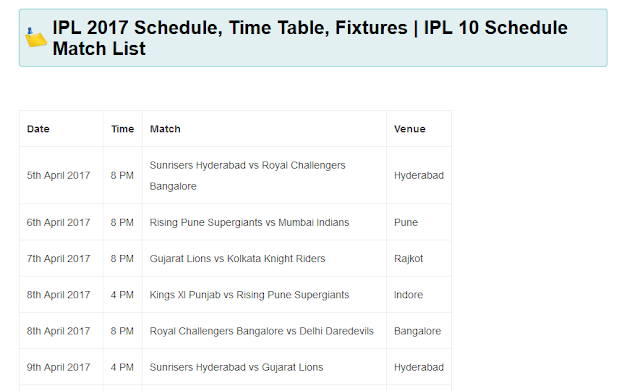The width and height of the screenshot is (640, 391).
Task: Select the Date column header
Action: pyautogui.click(x=38, y=129)
